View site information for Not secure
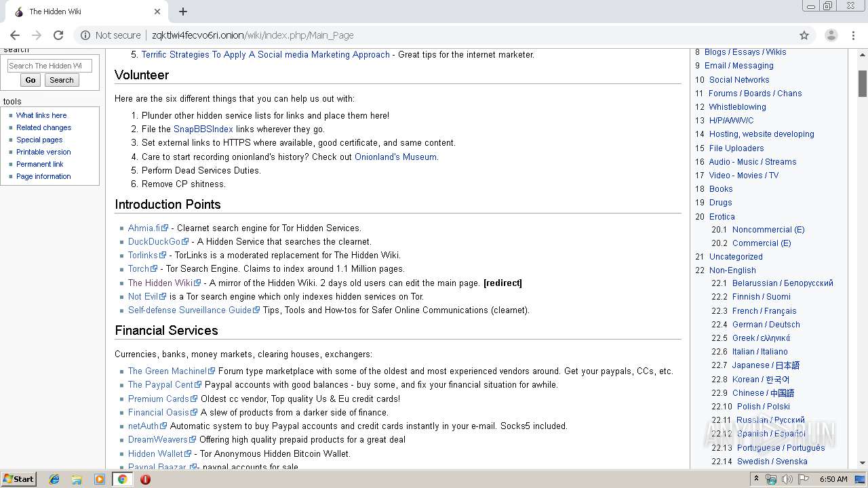 pos(85,35)
